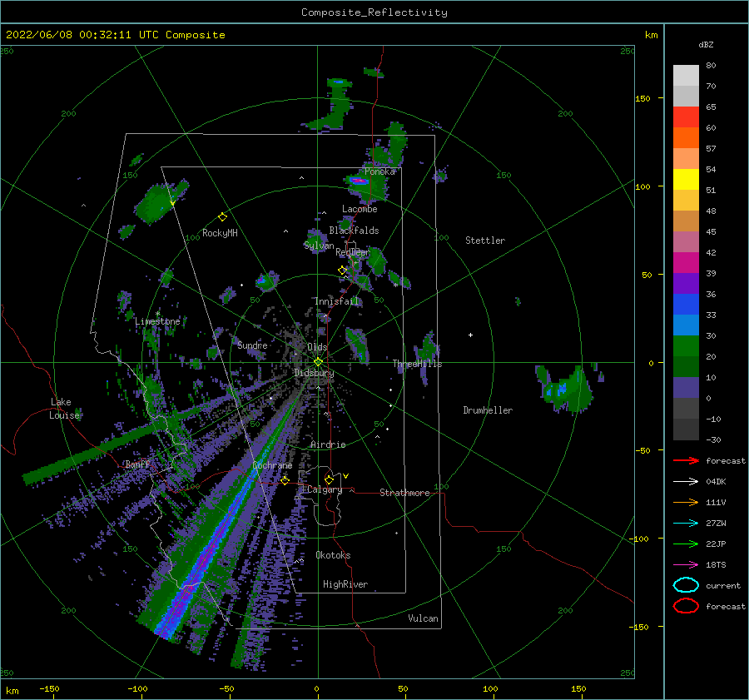
Task: Click the Cochrane city label
Action: pyautogui.click(x=272, y=465)
